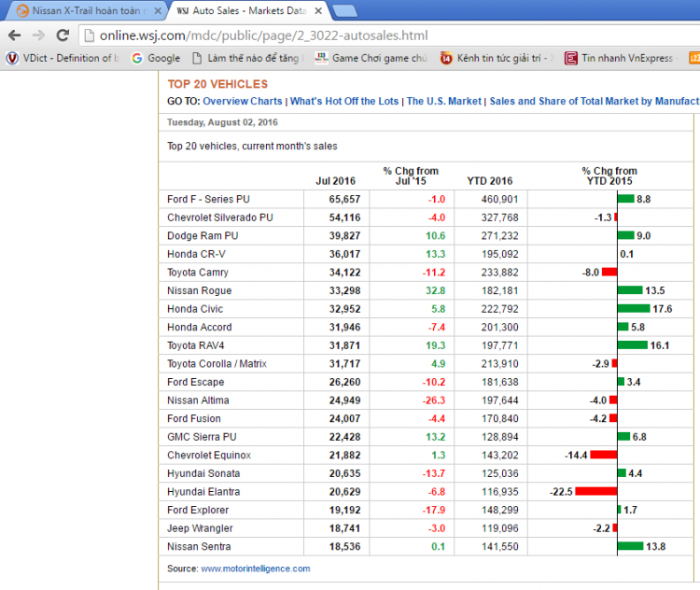Image resolution: width=700 pixels, height=590 pixels.
Task: Click the TOP 20 VEHICLES heading
Action: click(x=217, y=84)
